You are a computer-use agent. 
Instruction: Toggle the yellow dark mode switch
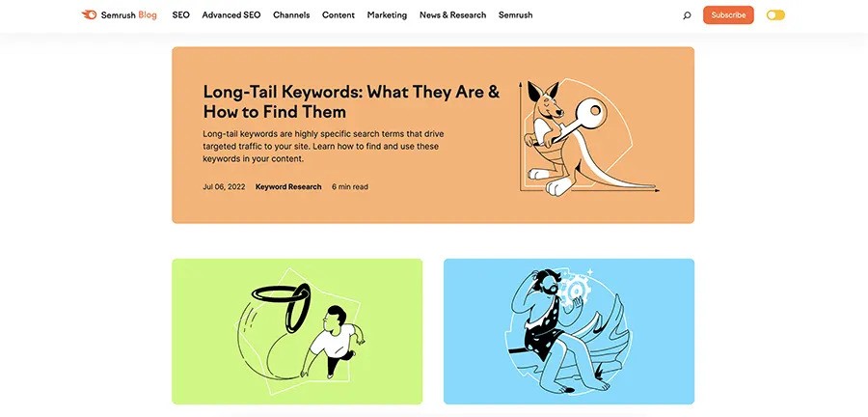tap(775, 15)
